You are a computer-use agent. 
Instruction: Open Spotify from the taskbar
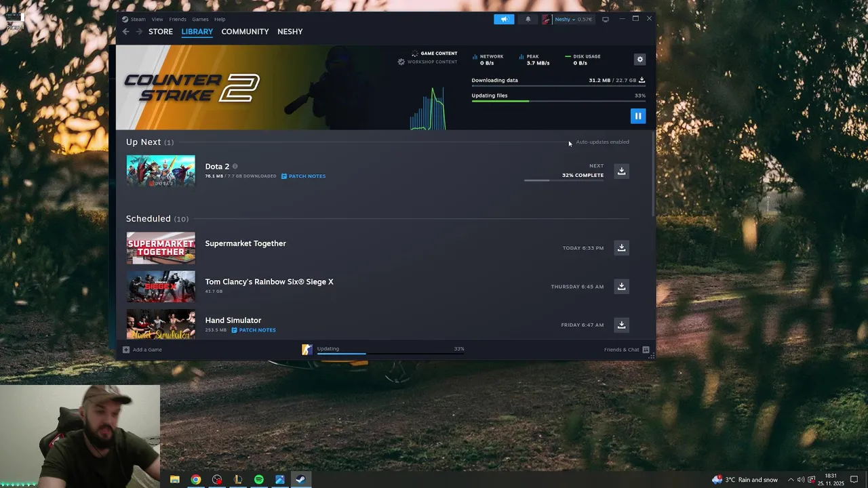(258, 479)
